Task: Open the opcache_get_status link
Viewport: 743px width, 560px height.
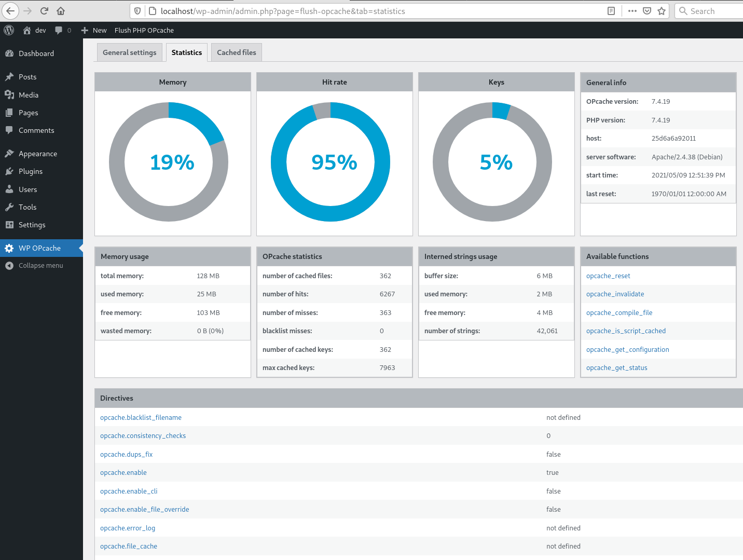Action: (616, 367)
